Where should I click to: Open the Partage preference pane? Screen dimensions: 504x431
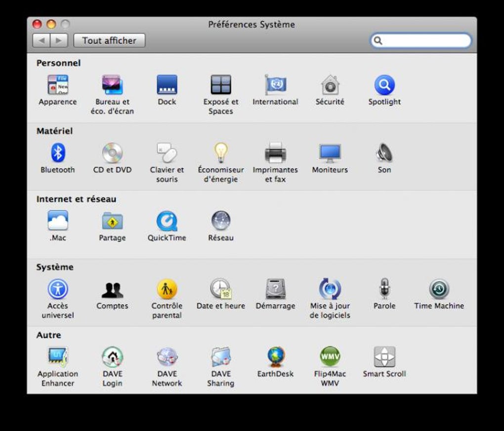[x=112, y=223]
